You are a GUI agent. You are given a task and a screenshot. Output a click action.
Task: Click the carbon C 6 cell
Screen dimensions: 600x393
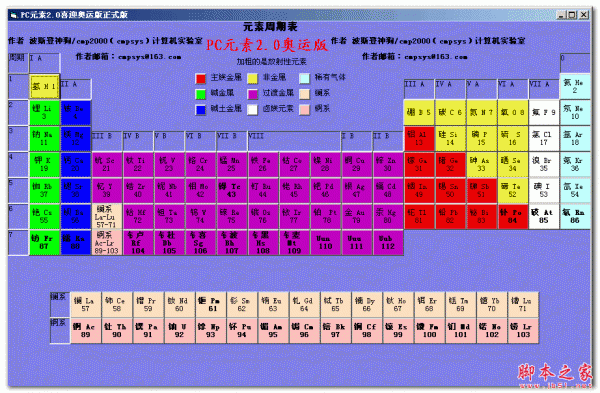(450, 113)
